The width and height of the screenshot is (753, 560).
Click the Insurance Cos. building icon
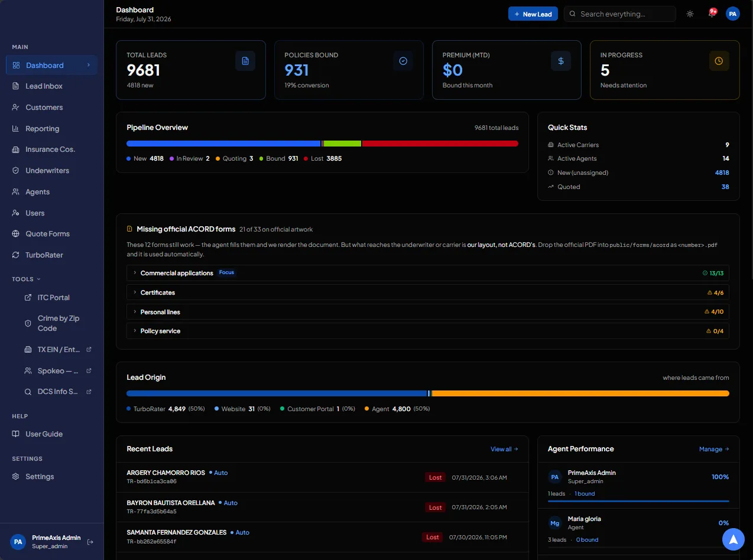pyautogui.click(x=16, y=149)
